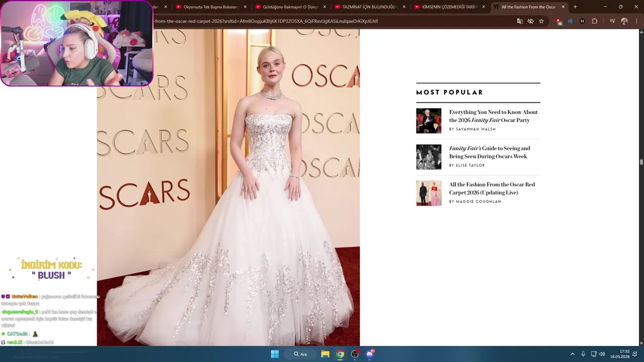
Task: Click thumbnail for the Oscar Party article
Action: tap(429, 121)
